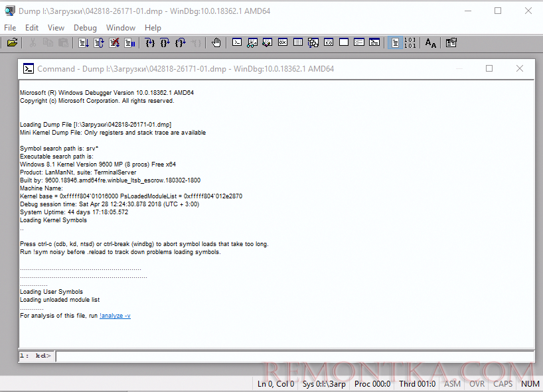Click the Copy icon in toolbar
The height and width of the screenshot is (392, 543).
point(48,43)
